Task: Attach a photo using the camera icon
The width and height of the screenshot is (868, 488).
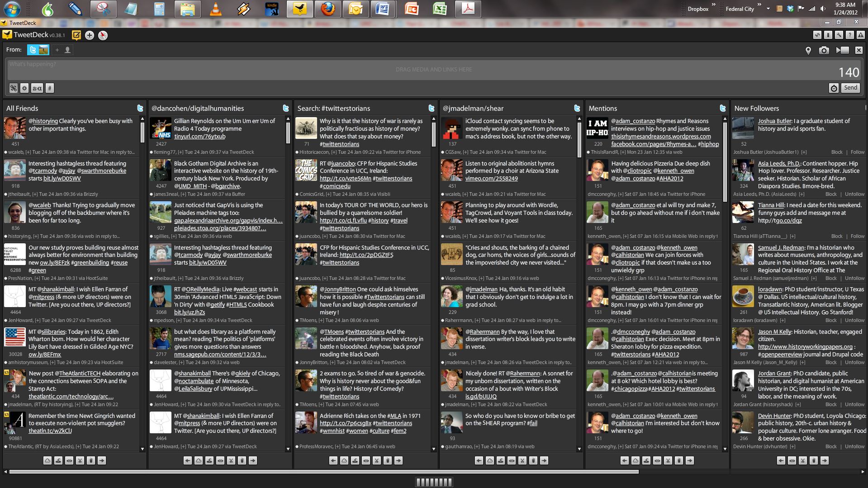Action: [824, 51]
